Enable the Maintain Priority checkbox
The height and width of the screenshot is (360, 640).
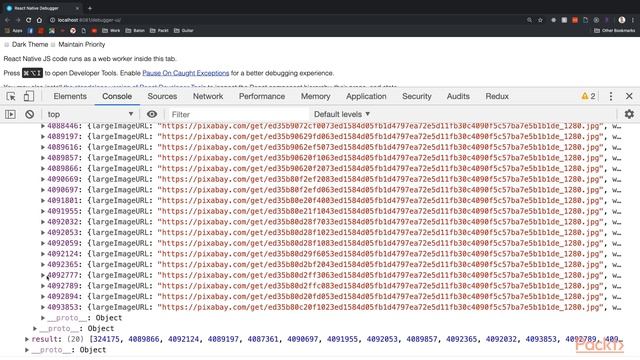pos(53,44)
